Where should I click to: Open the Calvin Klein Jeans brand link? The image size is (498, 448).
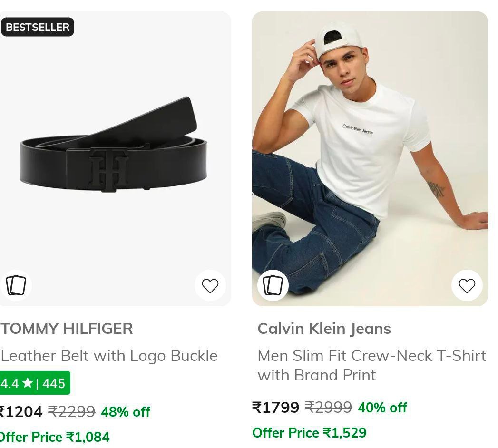tap(324, 329)
